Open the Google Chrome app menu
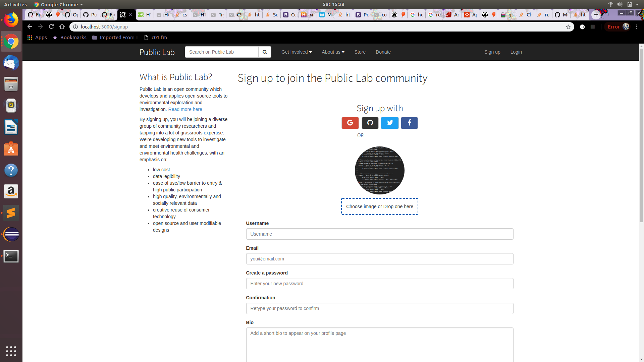 [58, 4]
